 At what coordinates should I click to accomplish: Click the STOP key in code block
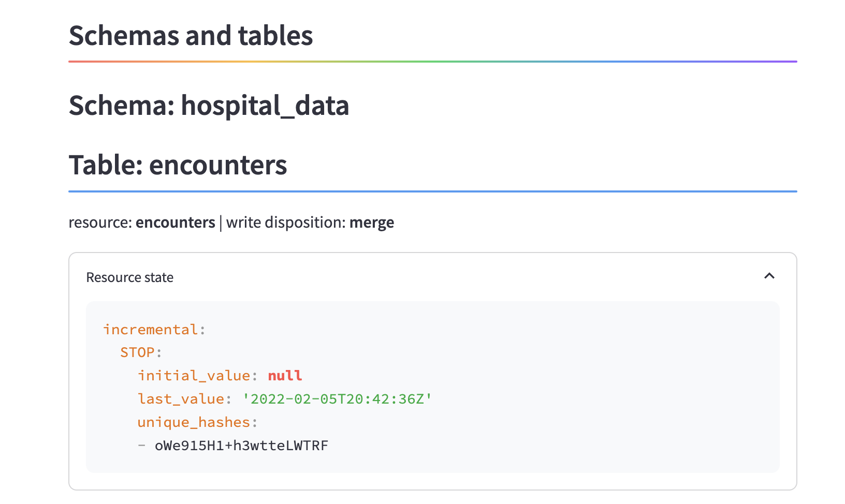click(x=137, y=352)
